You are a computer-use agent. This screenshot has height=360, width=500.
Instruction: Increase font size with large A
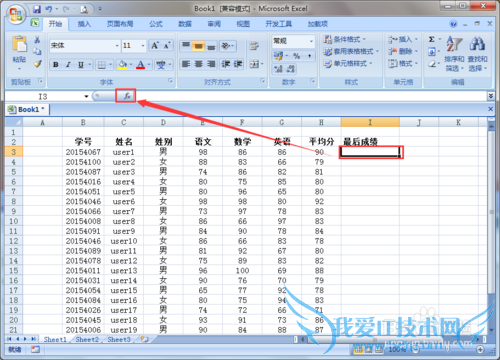[155, 46]
